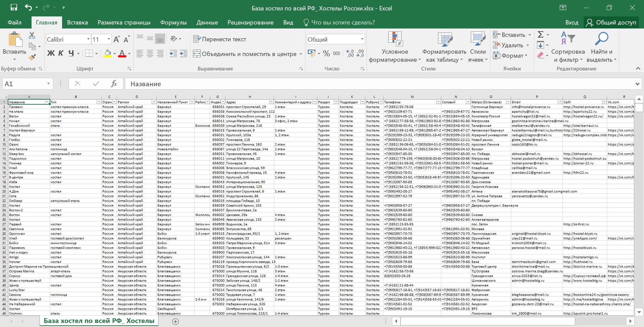Toggle Bold formatting button

pos(51,53)
